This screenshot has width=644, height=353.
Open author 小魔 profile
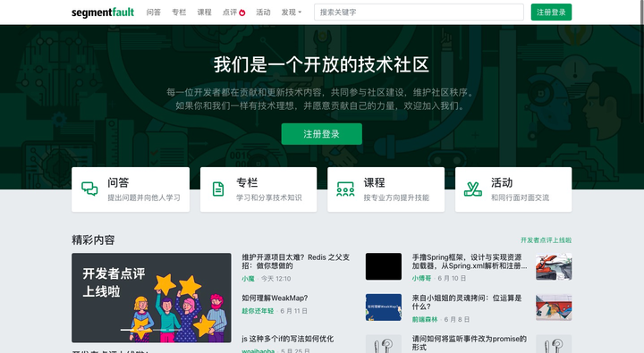tap(248, 279)
